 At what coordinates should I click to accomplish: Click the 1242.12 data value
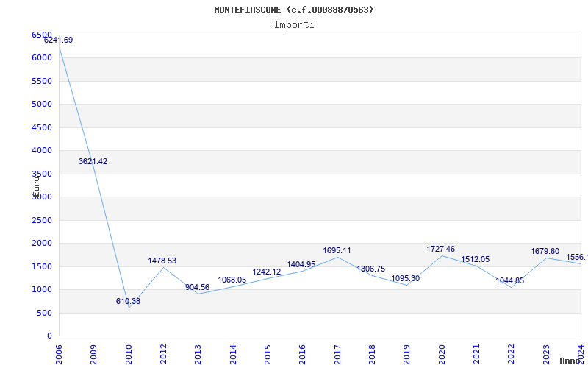[267, 272]
